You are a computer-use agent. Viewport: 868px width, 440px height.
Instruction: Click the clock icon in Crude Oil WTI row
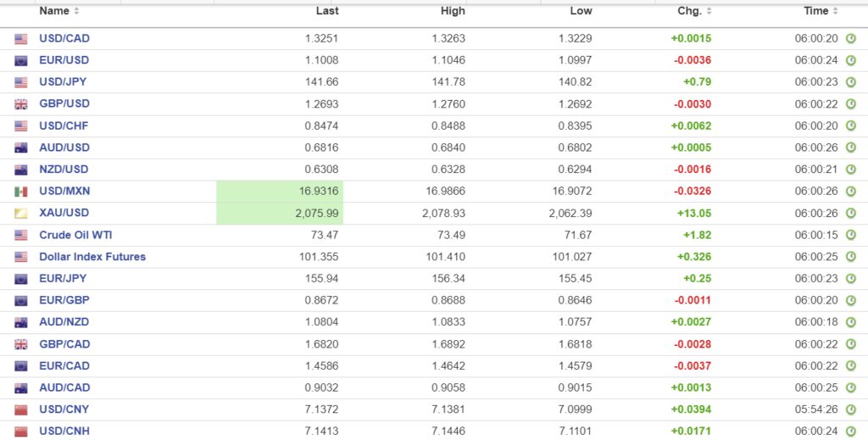tap(851, 235)
